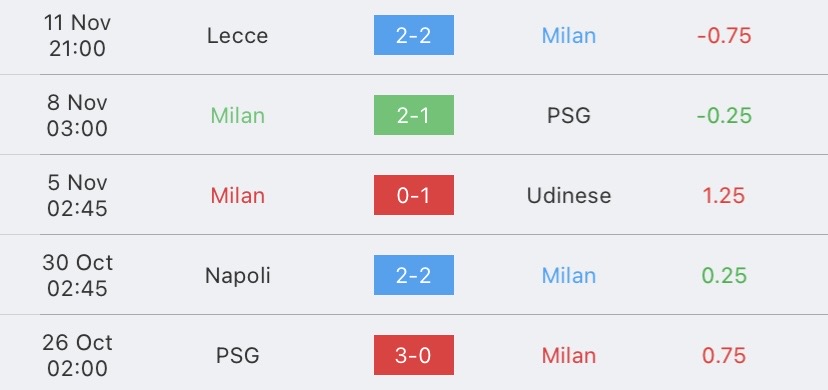
Task: Select the green -0.25 handicap value
Action: pyautogui.click(x=724, y=116)
